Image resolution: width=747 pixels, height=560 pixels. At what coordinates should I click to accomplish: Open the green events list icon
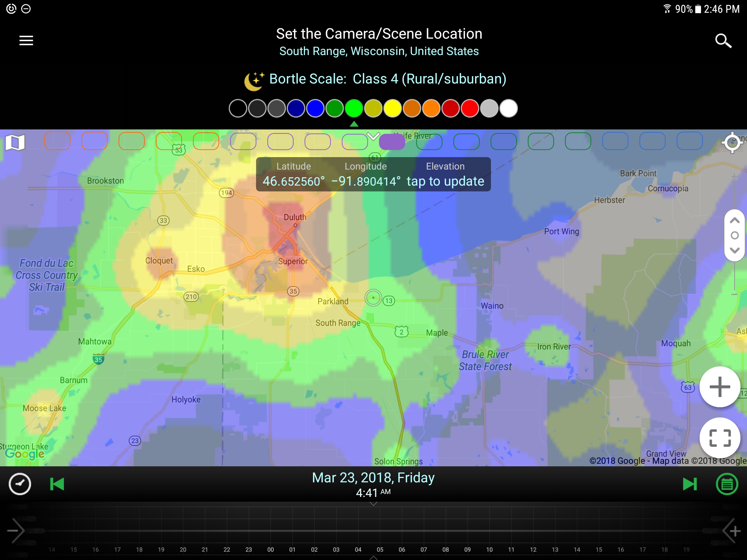[x=727, y=484]
